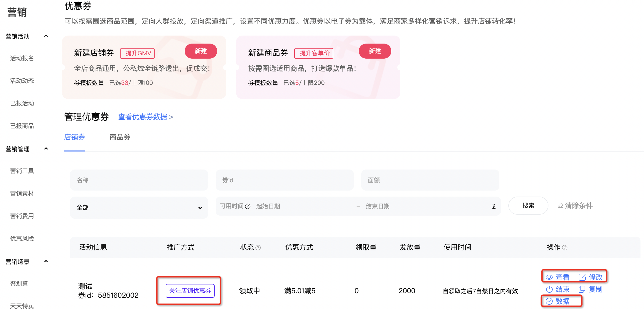Click the 满5.01减5 discount cell
The width and height of the screenshot is (644, 309).
pos(300,291)
